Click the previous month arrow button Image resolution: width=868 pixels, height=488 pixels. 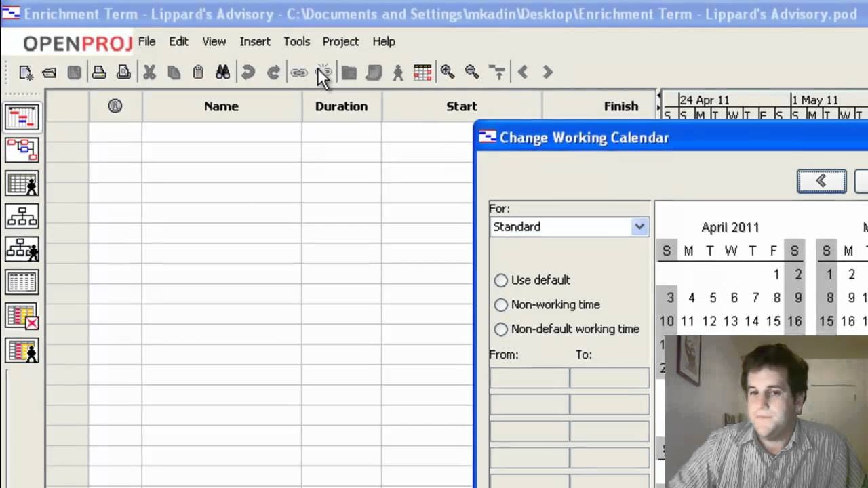821,180
